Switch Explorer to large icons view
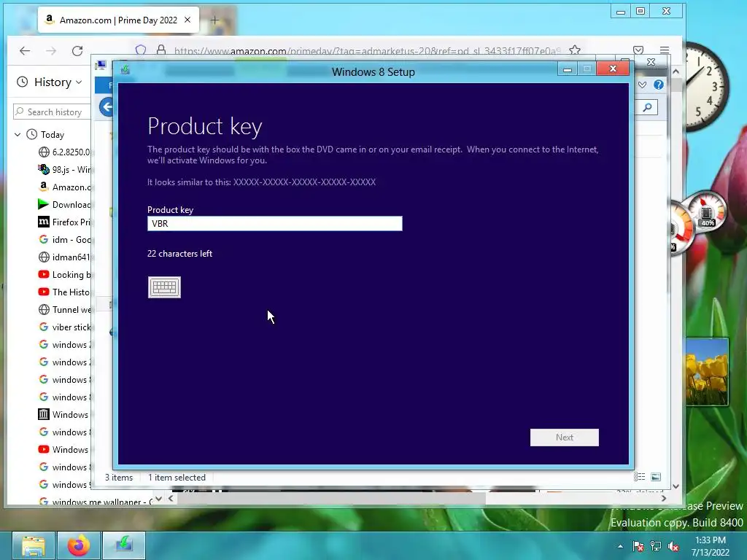 tap(656, 477)
